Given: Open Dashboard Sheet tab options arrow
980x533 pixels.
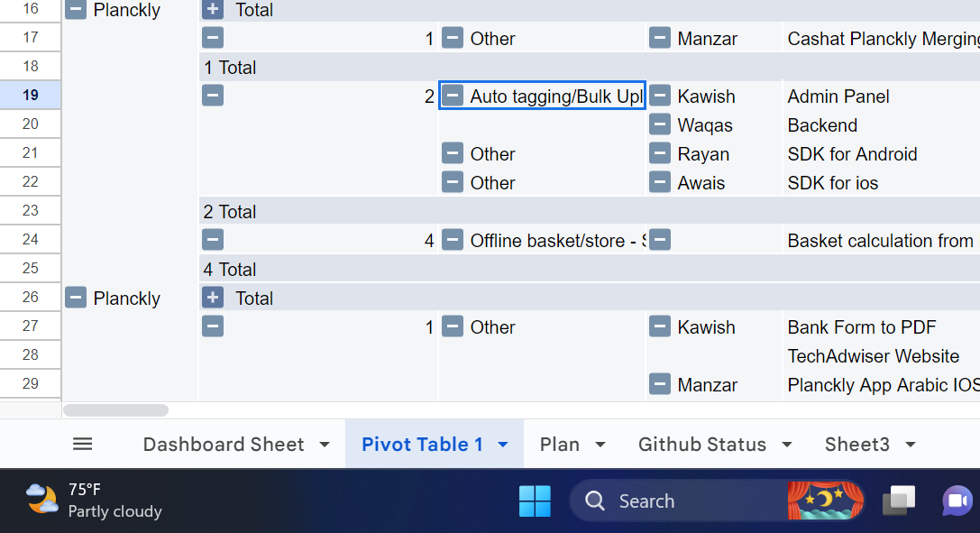Looking at the screenshot, I should coord(325,445).
